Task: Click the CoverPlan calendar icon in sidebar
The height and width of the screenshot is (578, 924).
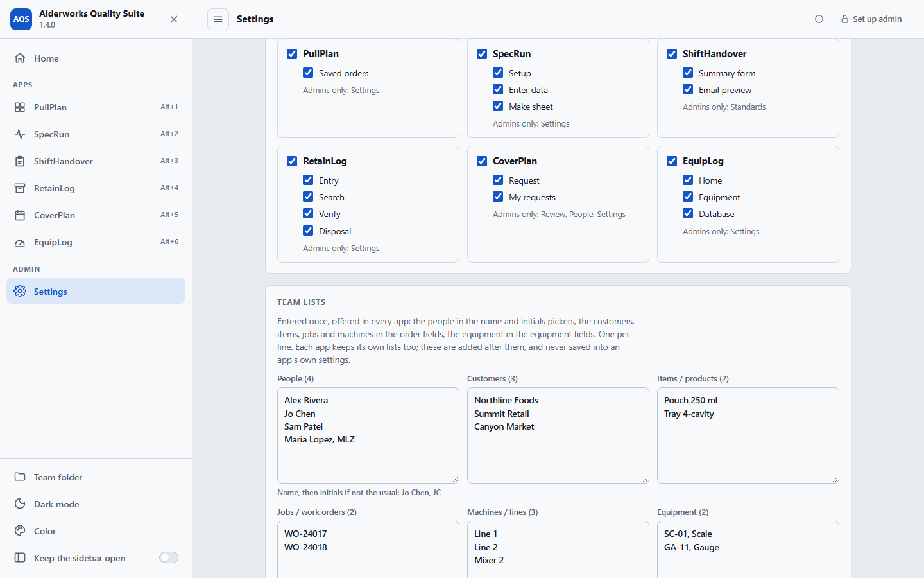Action: click(20, 215)
